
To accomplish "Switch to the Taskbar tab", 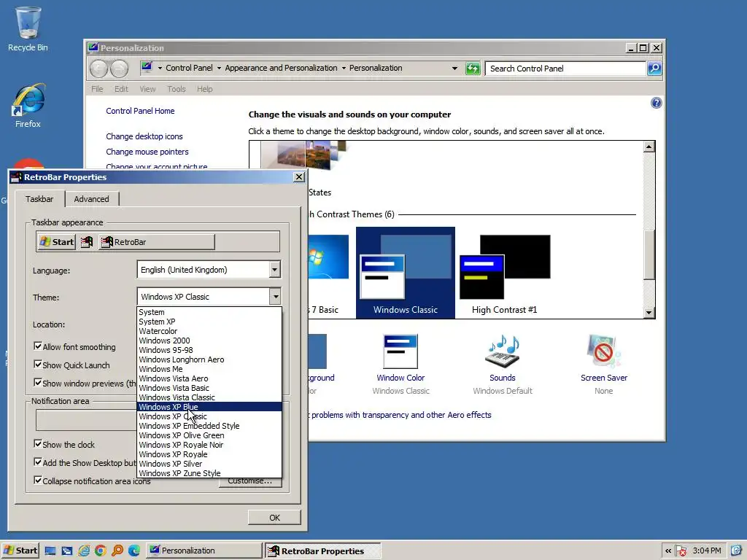I will tap(39, 199).
